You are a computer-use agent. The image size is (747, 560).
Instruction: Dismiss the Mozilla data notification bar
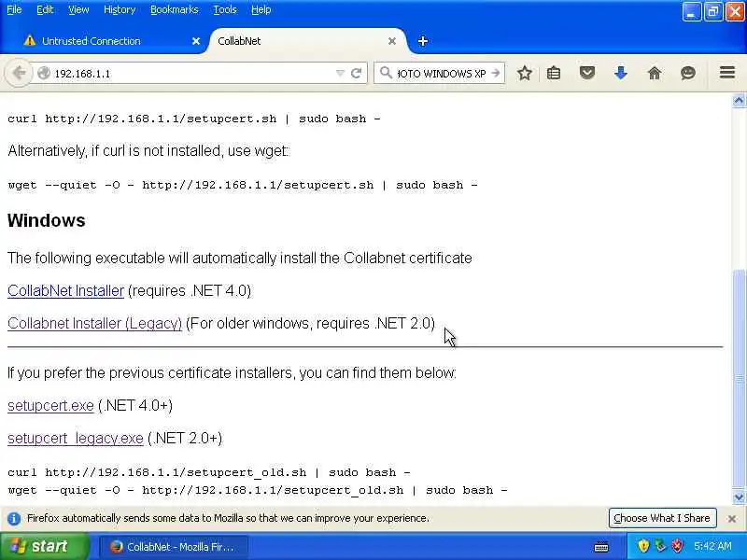[x=732, y=519]
